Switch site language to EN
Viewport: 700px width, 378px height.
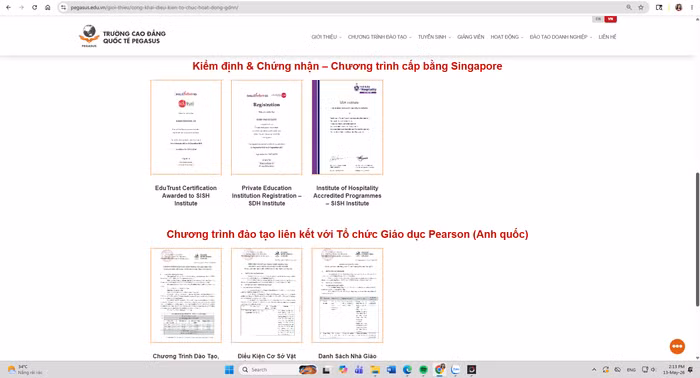[x=598, y=19]
